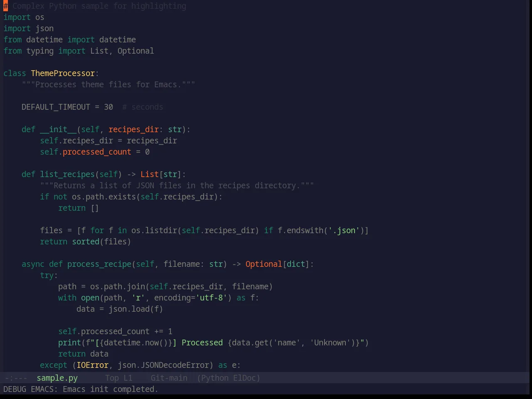Click the L1 line number indicator
The width and height of the screenshot is (532, 399).
click(128, 378)
